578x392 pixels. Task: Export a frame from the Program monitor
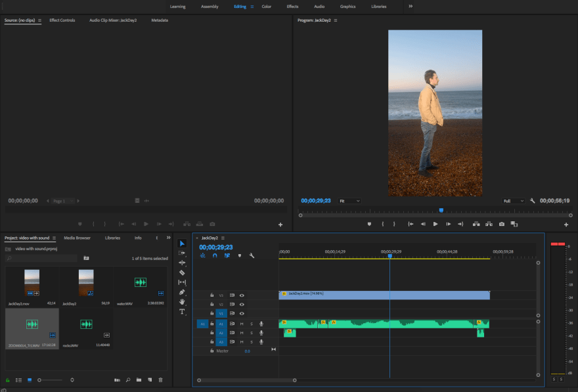tap(502, 223)
